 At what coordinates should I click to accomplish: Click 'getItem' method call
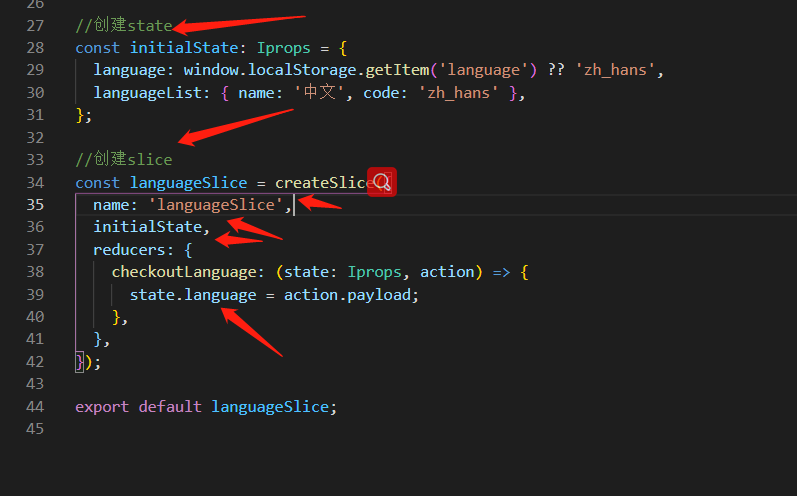click(397, 70)
